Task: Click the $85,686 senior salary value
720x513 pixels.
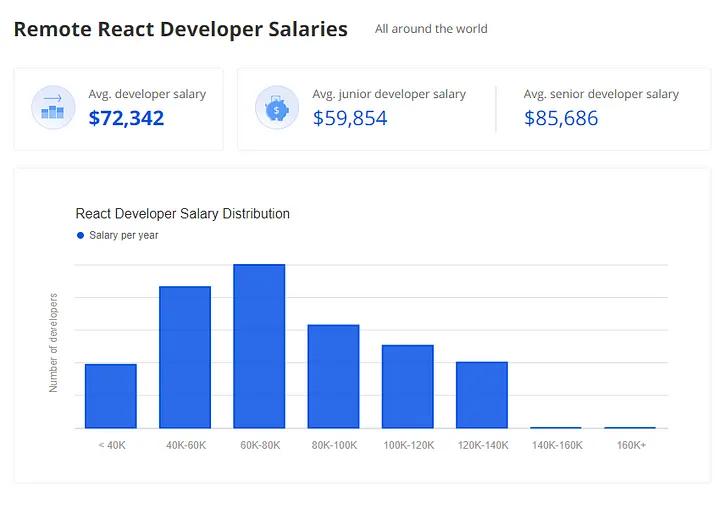Action: tap(561, 119)
